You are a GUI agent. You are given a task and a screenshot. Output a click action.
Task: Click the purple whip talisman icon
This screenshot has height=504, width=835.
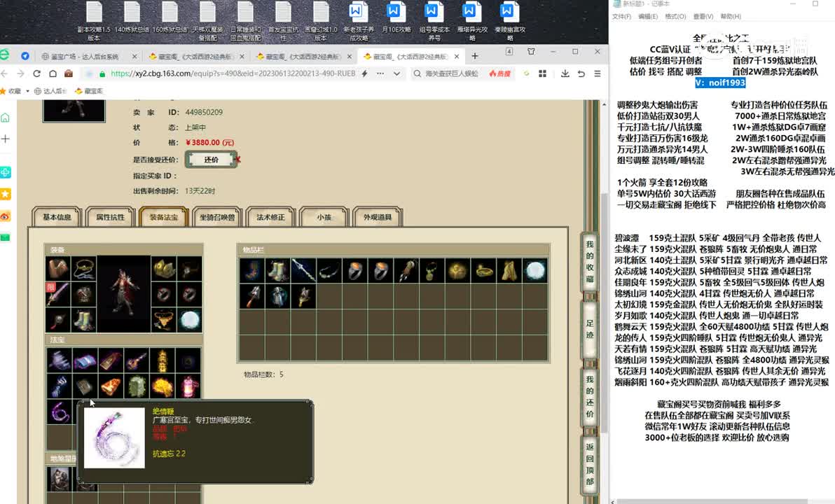pyautogui.click(x=59, y=412)
